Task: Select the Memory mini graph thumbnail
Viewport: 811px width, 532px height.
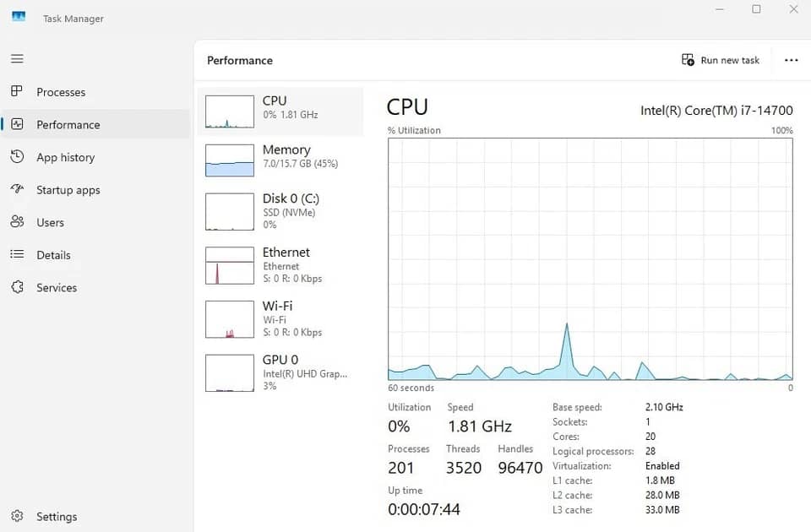Action: 230,160
